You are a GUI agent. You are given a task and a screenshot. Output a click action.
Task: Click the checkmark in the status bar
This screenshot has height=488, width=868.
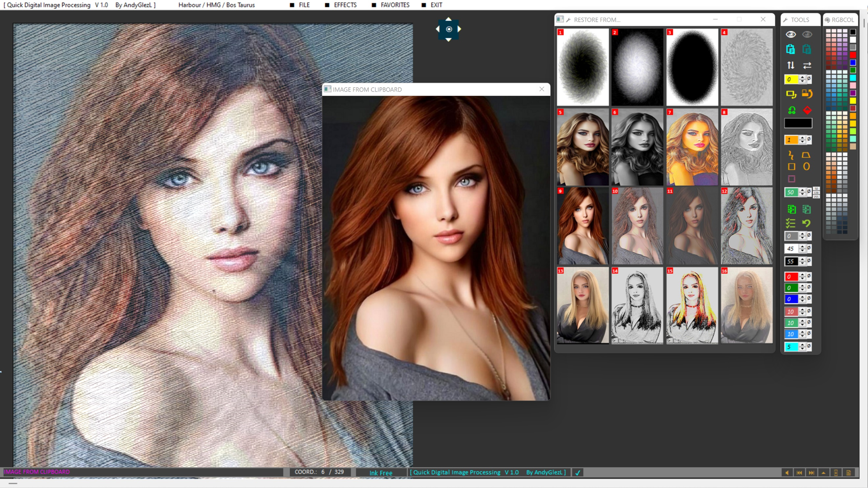pyautogui.click(x=577, y=473)
